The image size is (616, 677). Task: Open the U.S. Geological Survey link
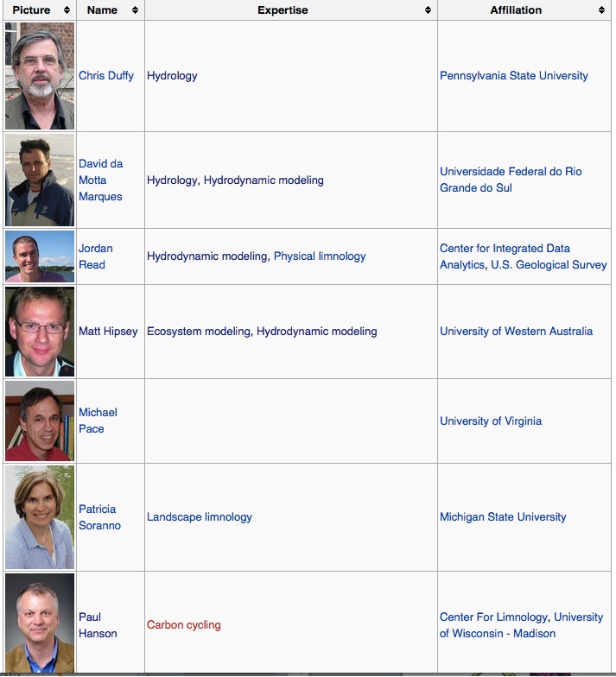pyautogui.click(x=549, y=265)
